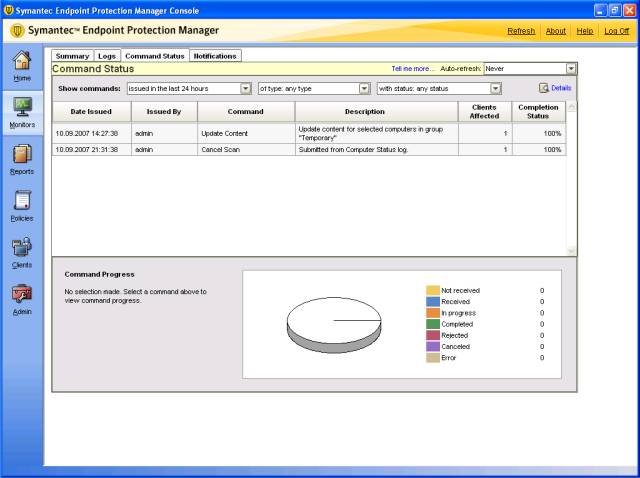
Task: Click the Not received yellow swatch
Action: pos(433,290)
